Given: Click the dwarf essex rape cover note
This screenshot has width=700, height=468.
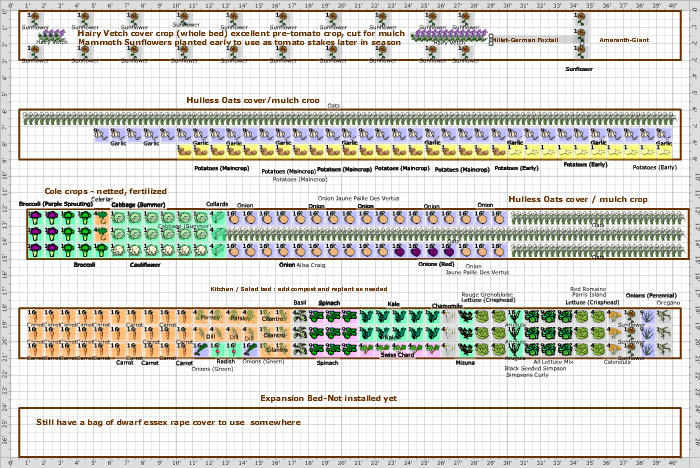Looking at the screenshot, I should coord(168,422).
